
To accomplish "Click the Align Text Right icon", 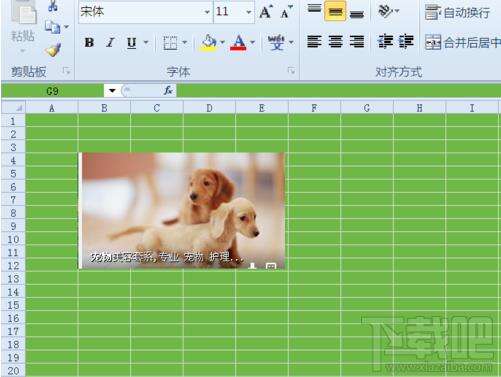I will coord(357,42).
